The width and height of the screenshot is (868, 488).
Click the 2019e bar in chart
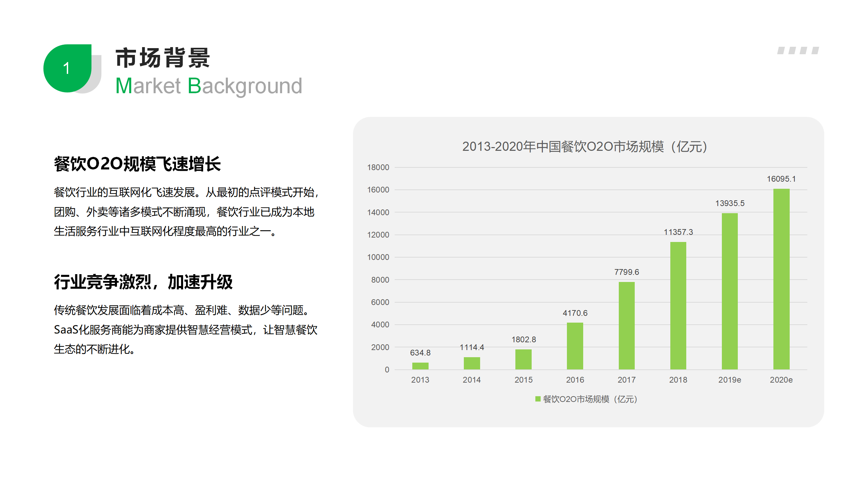(730, 291)
